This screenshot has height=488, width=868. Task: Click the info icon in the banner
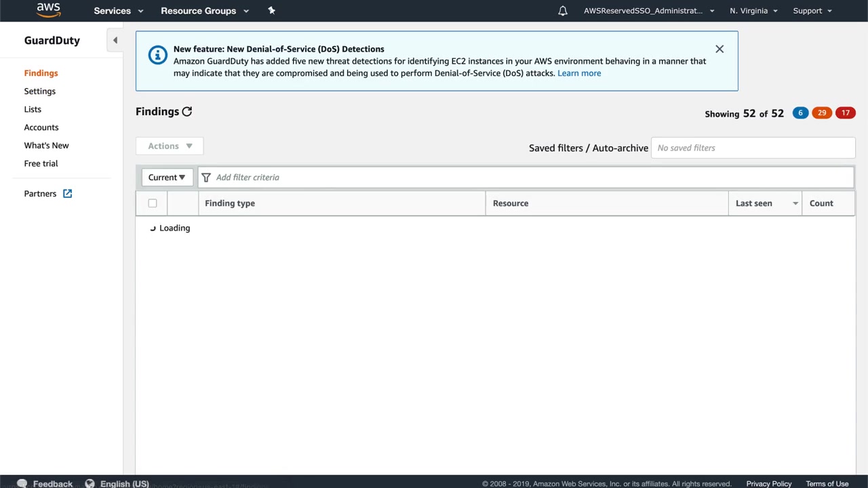tap(157, 55)
